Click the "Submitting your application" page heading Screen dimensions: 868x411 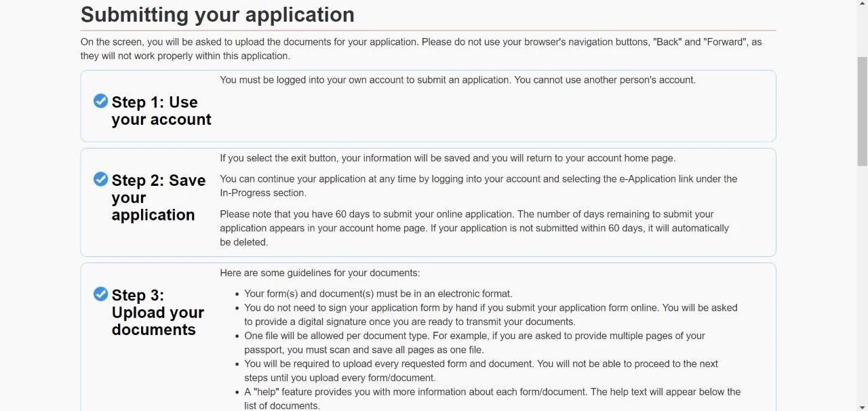coord(217,14)
